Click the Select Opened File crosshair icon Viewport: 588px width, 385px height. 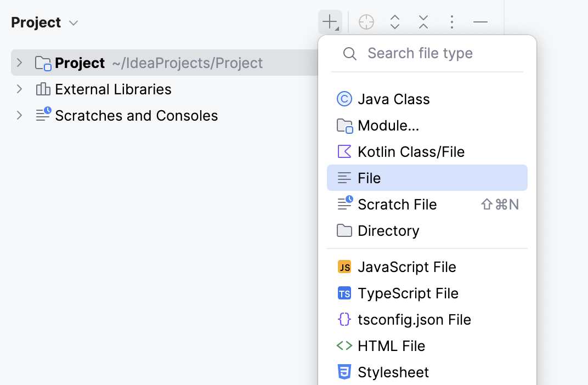366,22
